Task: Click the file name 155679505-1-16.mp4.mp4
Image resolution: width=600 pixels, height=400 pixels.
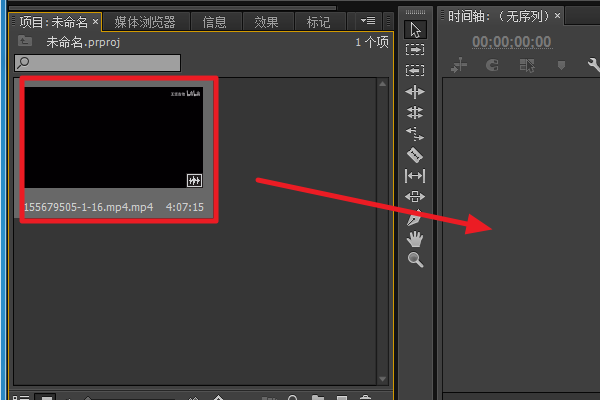Action: point(88,207)
